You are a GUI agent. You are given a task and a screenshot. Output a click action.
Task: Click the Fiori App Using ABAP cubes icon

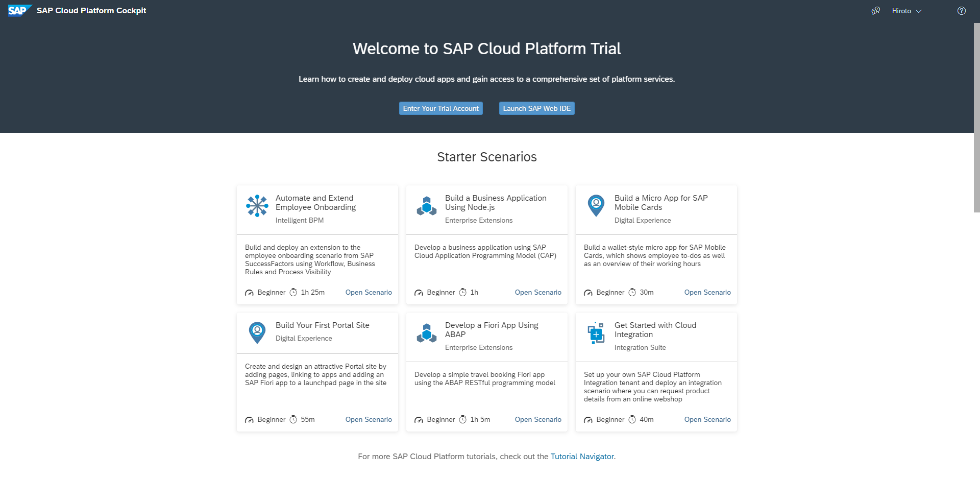[427, 333]
